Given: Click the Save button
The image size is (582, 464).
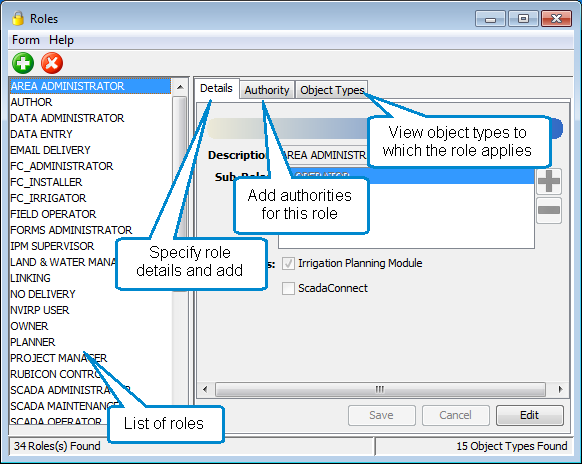Looking at the screenshot, I should point(382,415).
